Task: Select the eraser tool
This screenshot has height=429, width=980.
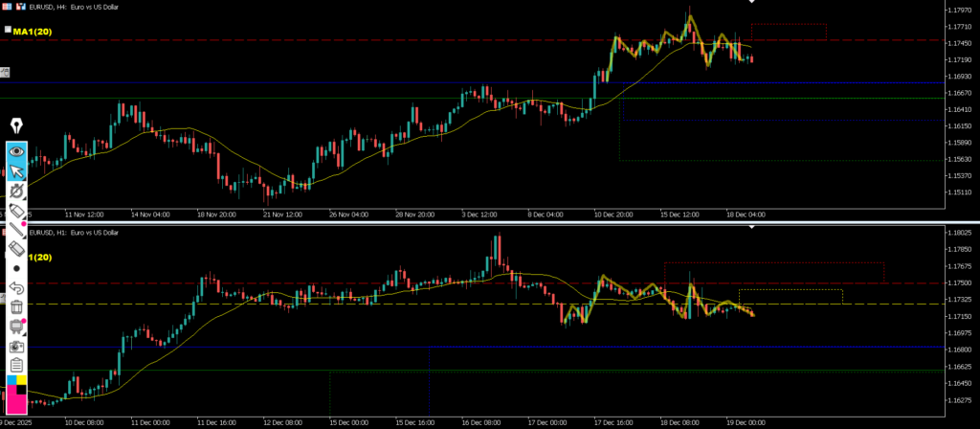Action: 16,249
